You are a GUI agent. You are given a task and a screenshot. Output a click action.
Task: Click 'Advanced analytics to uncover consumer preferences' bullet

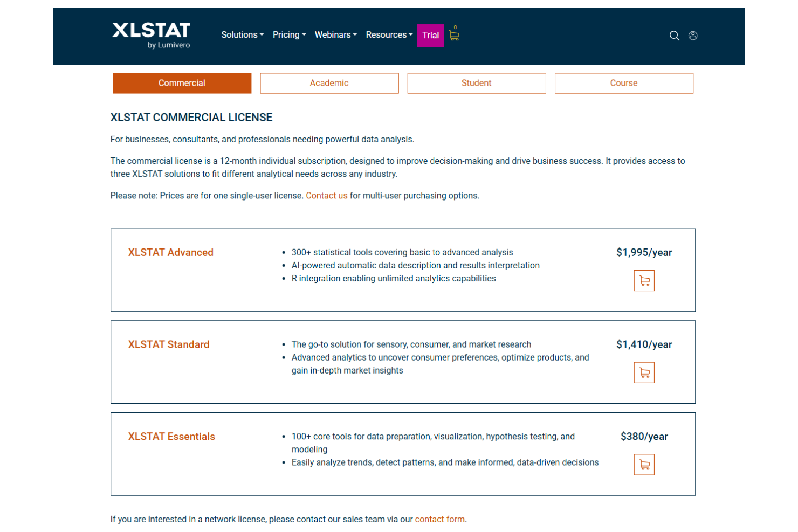440,364
